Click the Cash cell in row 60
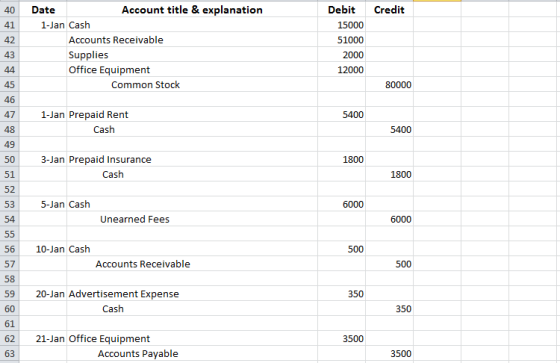Viewport: 560px width, 363px height. tap(192, 309)
